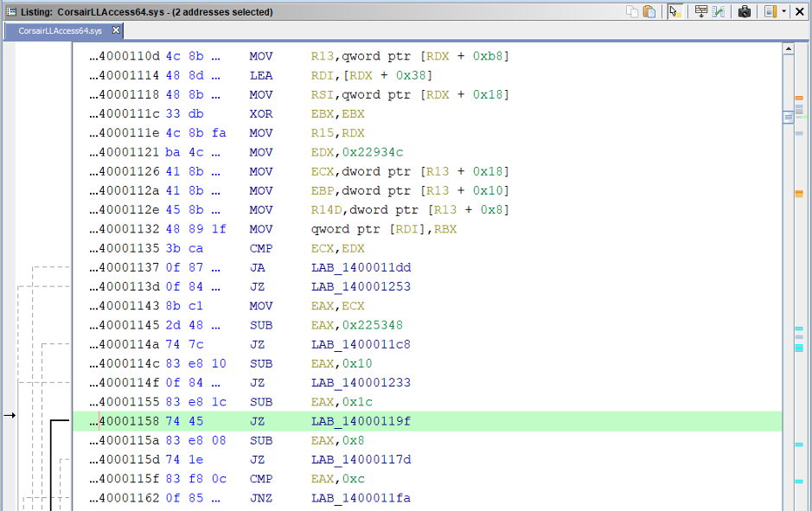Select address ...4000114f
The image size is (812, 511).
[125, 383]
